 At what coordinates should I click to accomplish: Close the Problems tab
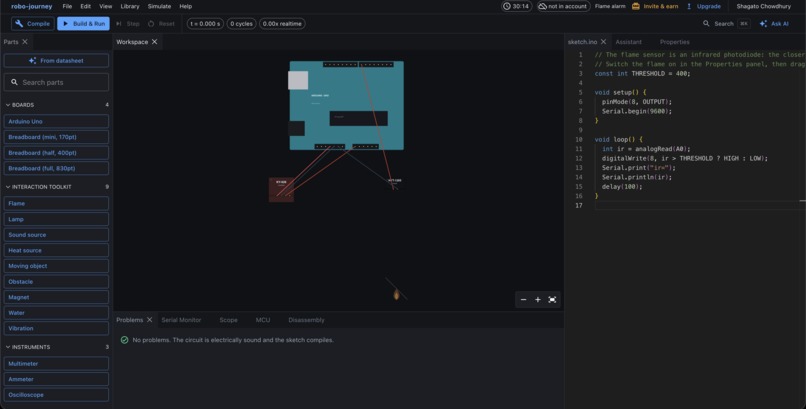(150, 320)
